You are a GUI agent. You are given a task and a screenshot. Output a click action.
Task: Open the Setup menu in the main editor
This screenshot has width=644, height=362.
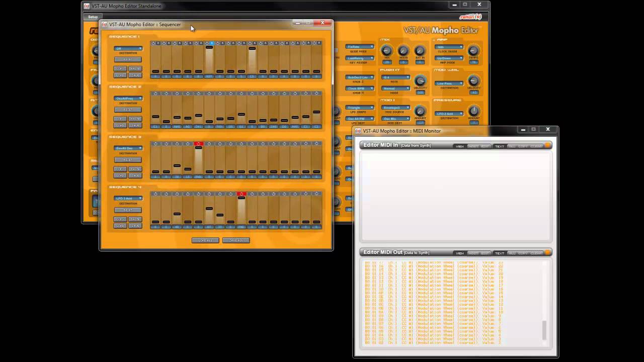point(93,17)
